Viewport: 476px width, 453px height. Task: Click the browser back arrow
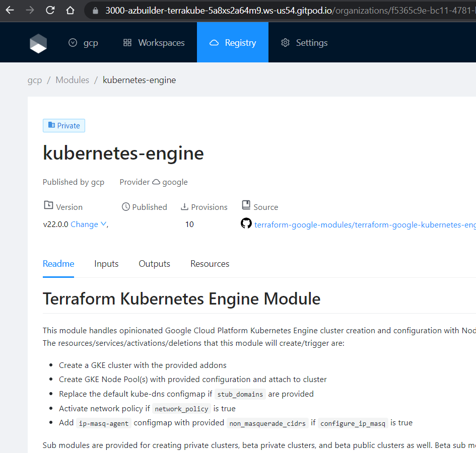point(10,10)
